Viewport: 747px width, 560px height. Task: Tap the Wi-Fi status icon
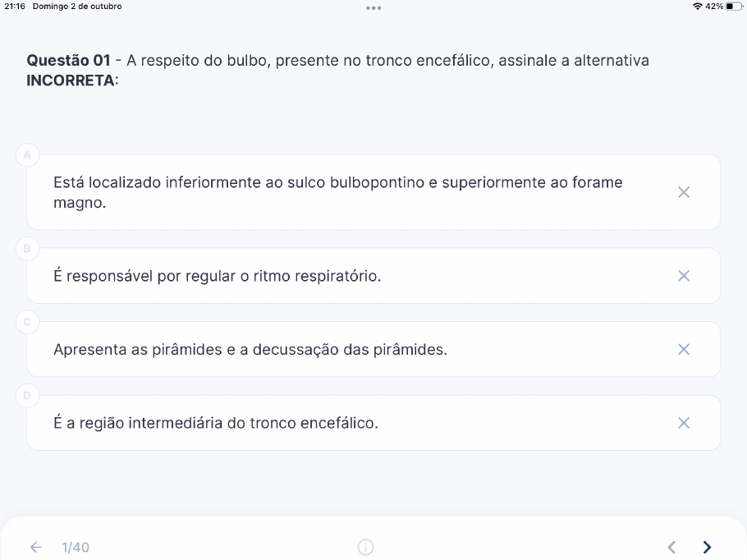(x=698, y=7)
